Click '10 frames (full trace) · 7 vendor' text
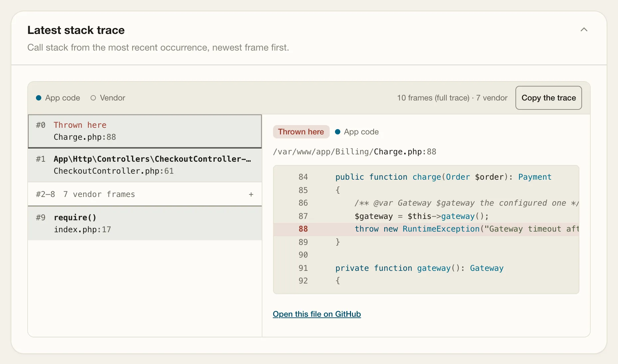Screen dimensions: 618x364 click(452, 98)
